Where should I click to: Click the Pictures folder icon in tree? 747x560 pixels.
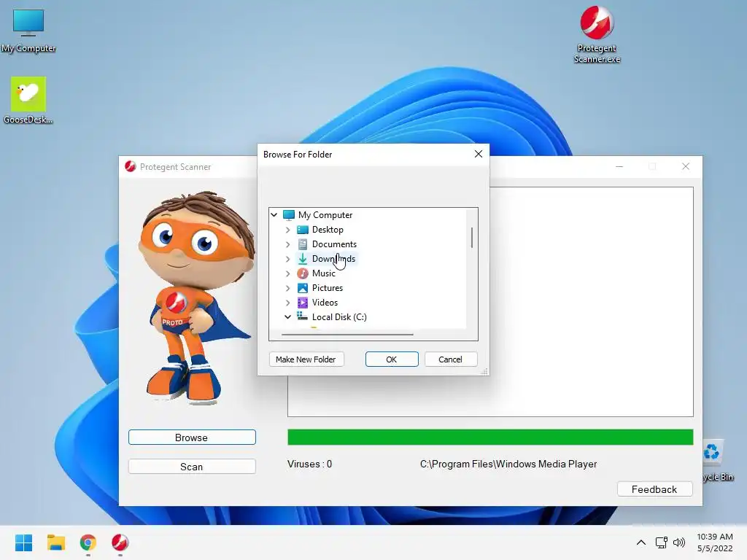click(303, 287)
